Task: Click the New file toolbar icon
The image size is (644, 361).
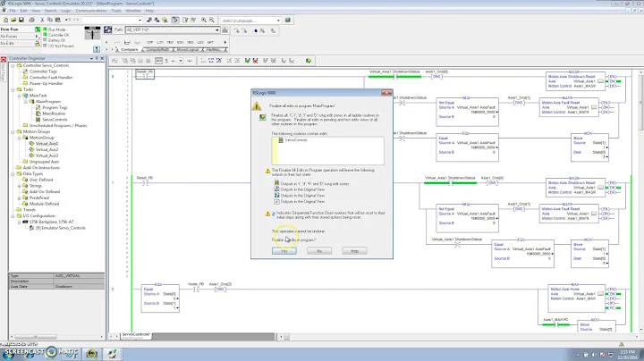Action: [5, 20]
